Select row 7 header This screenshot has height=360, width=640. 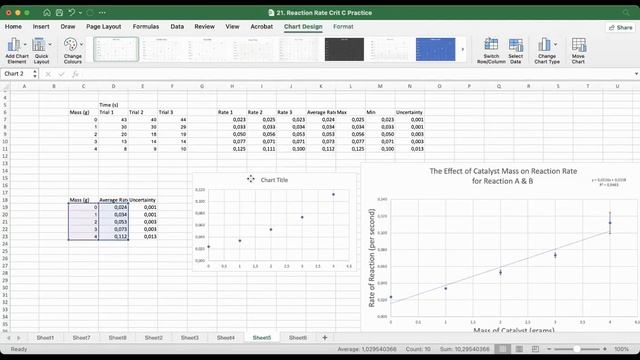click(x=5, y=120)
